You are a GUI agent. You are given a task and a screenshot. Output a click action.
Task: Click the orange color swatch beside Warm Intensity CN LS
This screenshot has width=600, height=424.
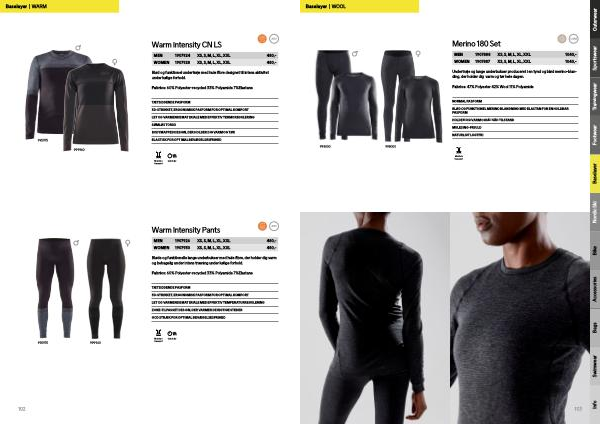click(x=262, y=39)
